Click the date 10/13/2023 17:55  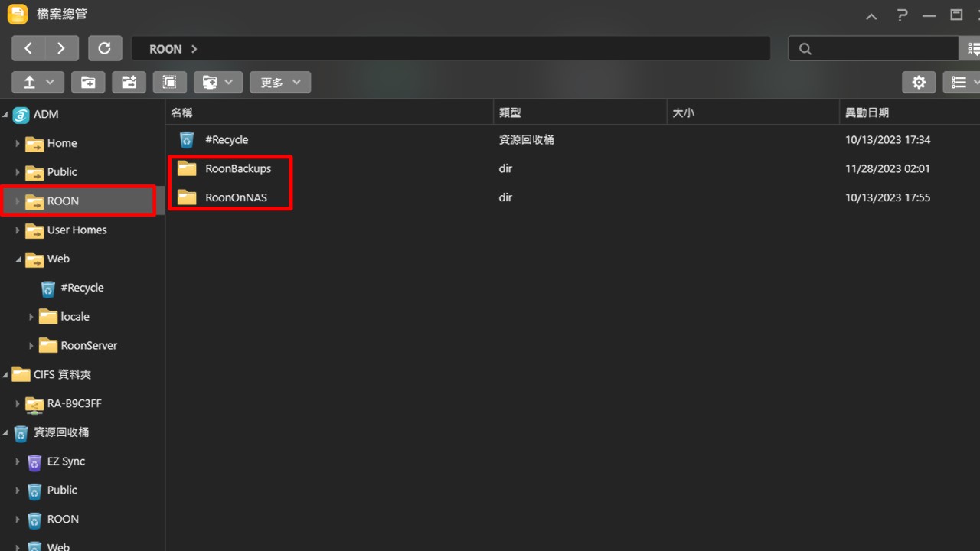coord(887,197)
